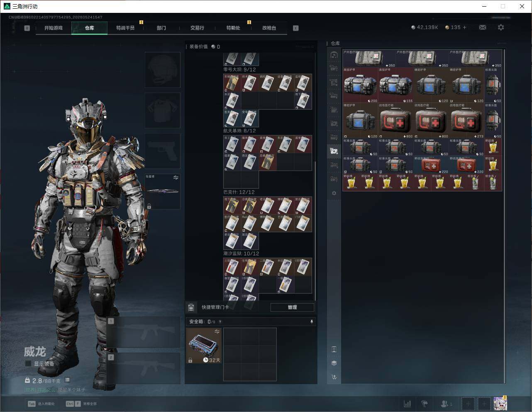Click the pin icon on the 安全箱 header
Image resolution: width=532 pixels, height=412 pixels.
pos(312,321)
